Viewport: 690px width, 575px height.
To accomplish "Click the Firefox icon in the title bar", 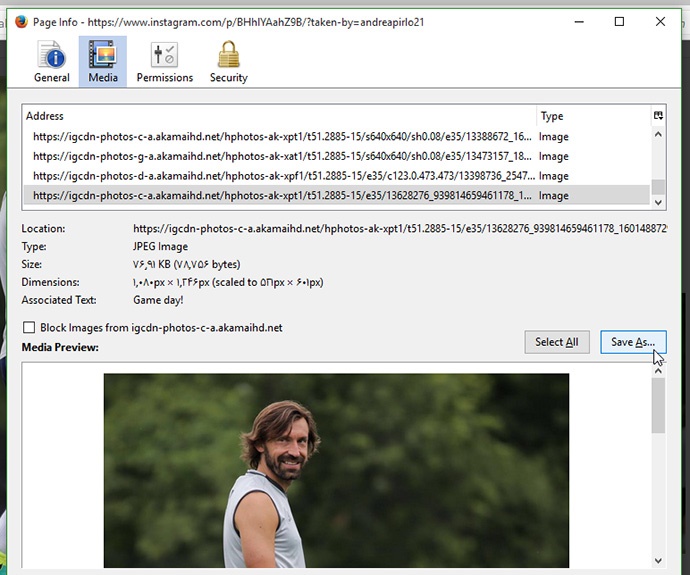I will [x=21, y=22].
